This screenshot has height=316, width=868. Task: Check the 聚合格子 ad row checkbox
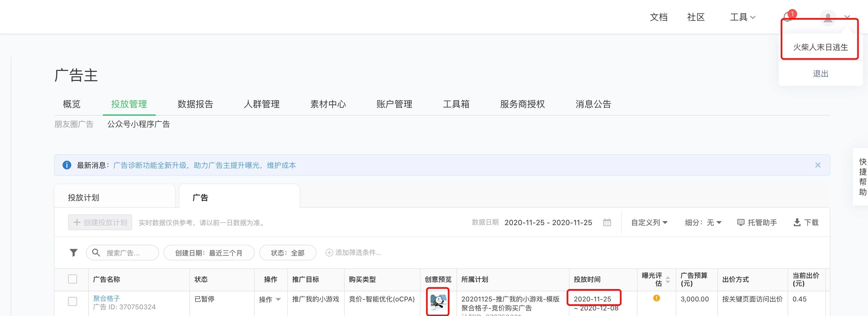(x=73, y=301)
